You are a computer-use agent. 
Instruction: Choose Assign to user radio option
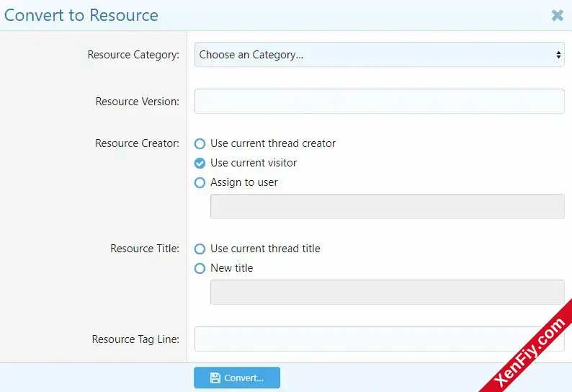[x=200, y=182]
